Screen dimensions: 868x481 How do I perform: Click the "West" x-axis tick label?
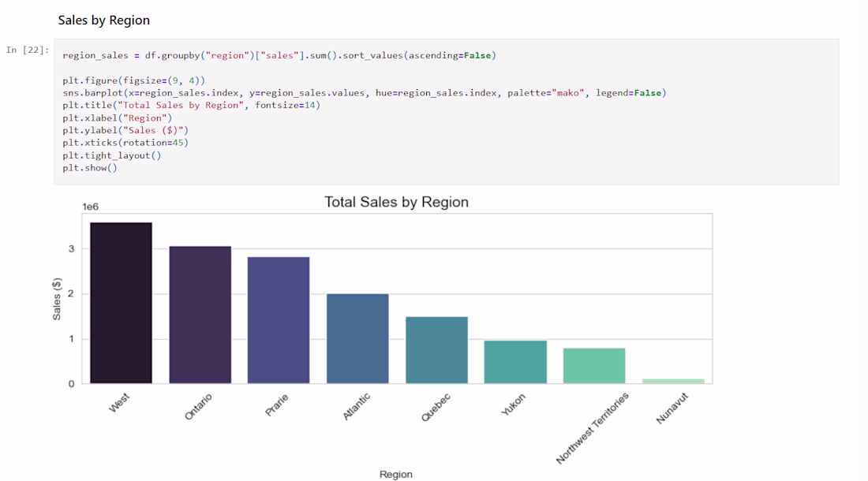[x=119, y=402]
